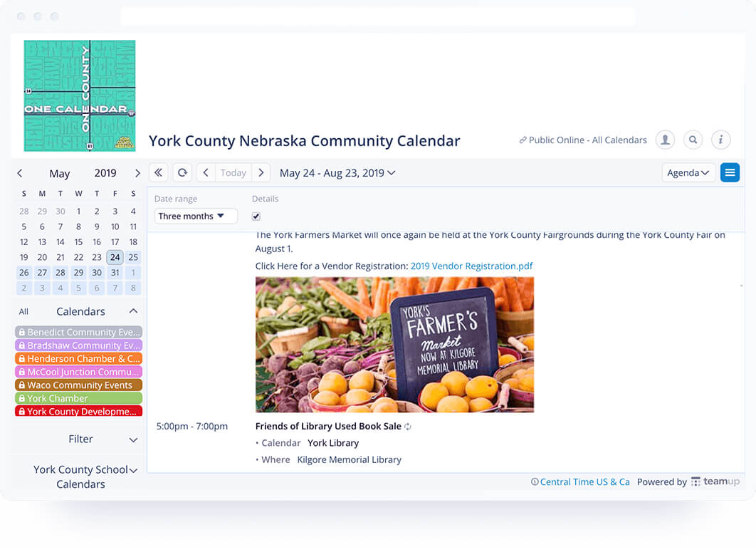Select May 1 in mini calendar

pos(78,212)
